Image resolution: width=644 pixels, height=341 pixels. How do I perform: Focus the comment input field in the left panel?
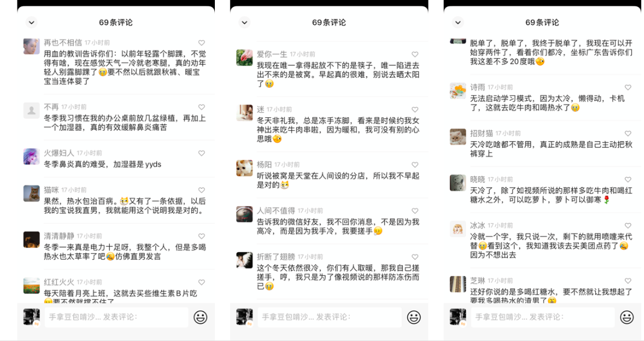pyautogui.click(x=116, y=317)
